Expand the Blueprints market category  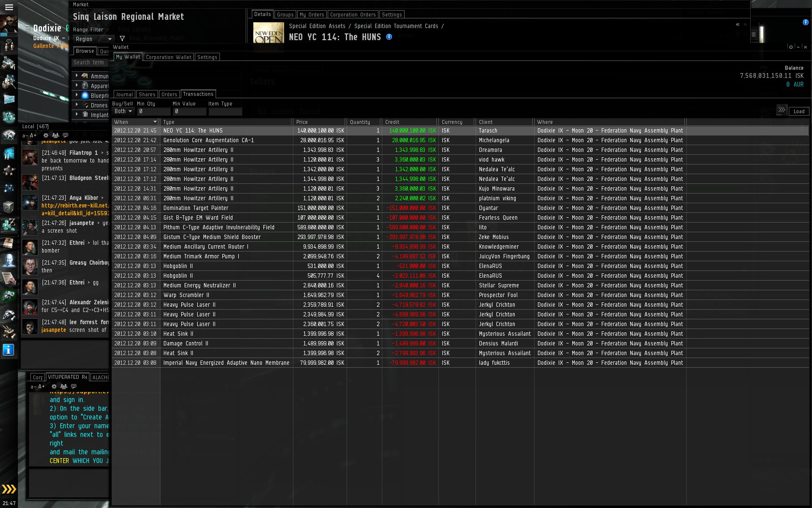(x=77, y=95)
